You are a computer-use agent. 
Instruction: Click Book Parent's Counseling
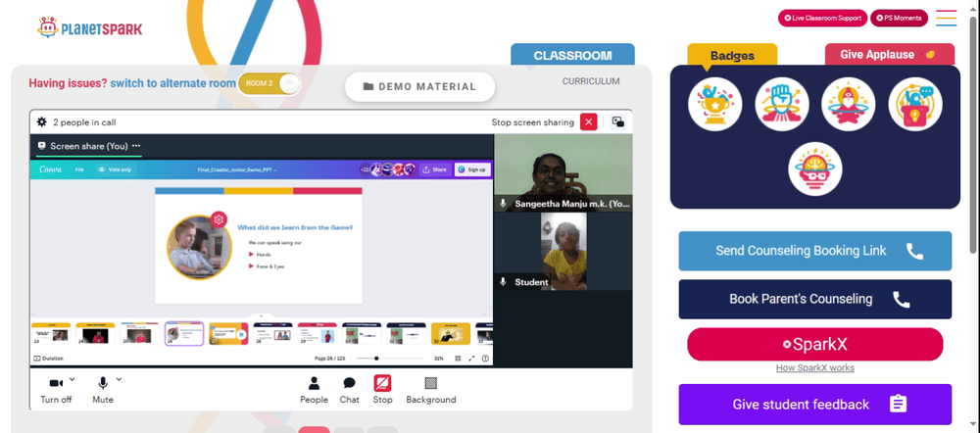[815, 300]
